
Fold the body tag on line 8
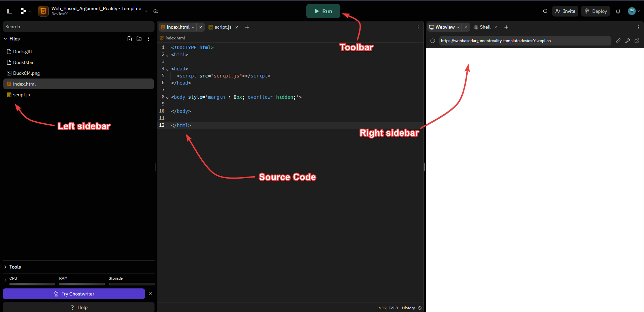167,97
